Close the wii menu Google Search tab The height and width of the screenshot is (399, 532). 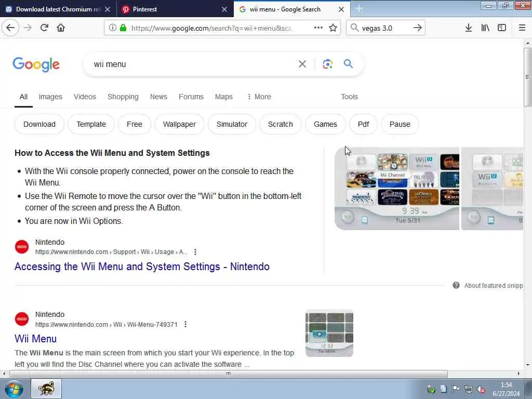click(x=341, y=9)
